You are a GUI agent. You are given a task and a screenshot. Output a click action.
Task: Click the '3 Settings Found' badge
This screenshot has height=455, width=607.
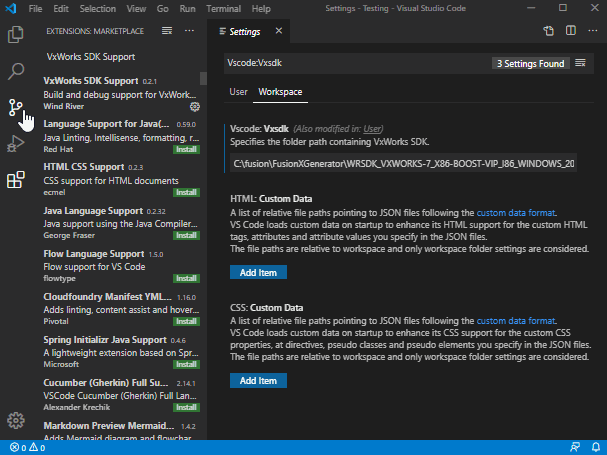(530, 64)
